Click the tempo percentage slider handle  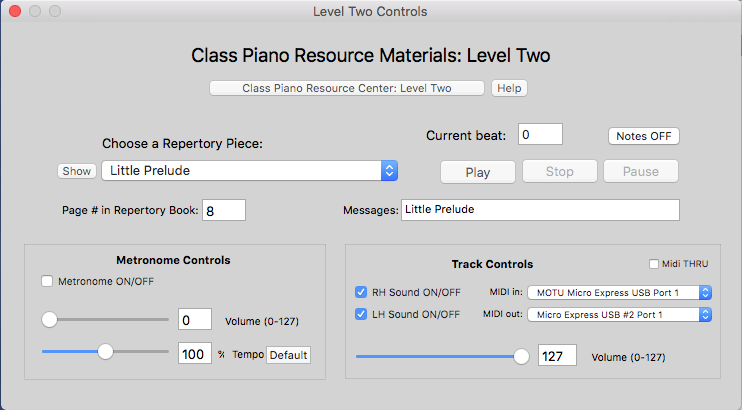point(105,351)
